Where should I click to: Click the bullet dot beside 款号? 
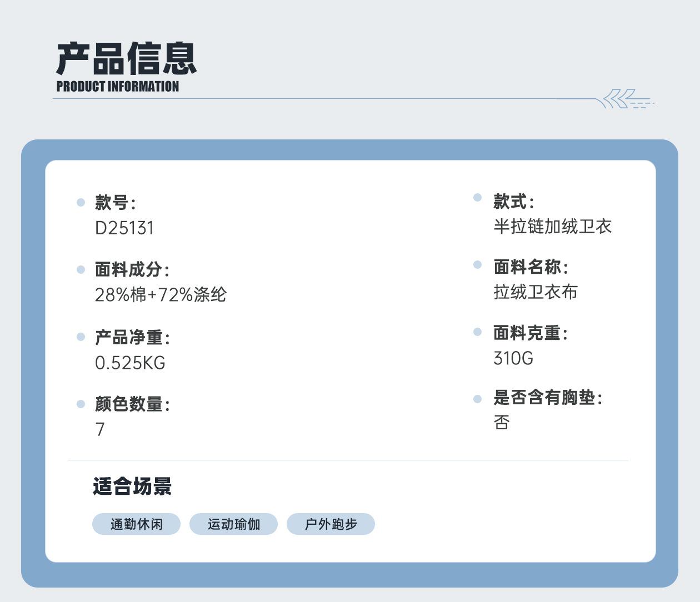(x=81, y=202)
